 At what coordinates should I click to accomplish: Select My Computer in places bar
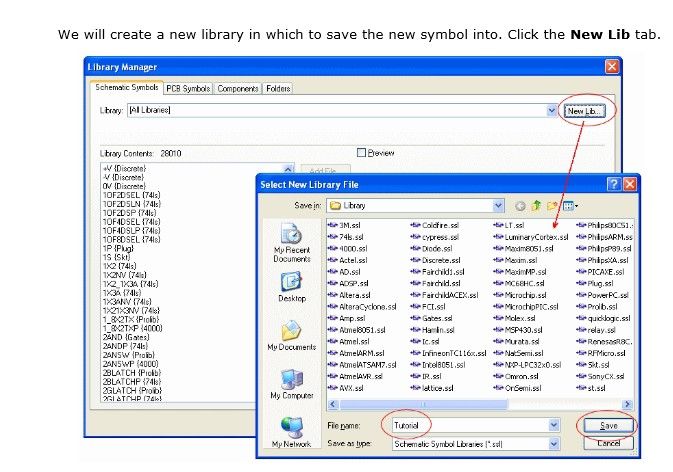point(292,384)
